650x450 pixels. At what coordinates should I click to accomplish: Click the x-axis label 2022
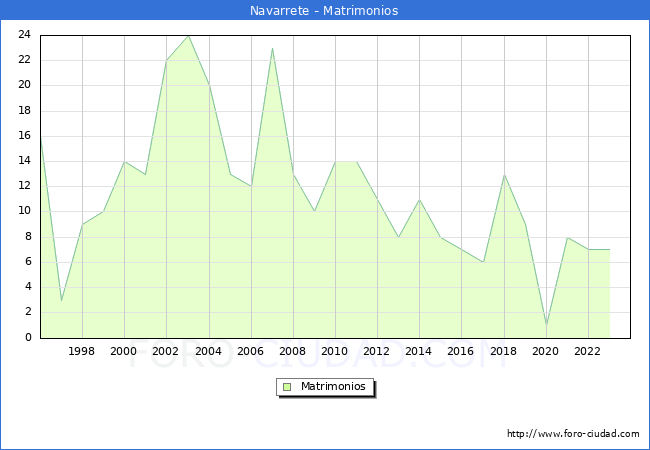(587, 351)
